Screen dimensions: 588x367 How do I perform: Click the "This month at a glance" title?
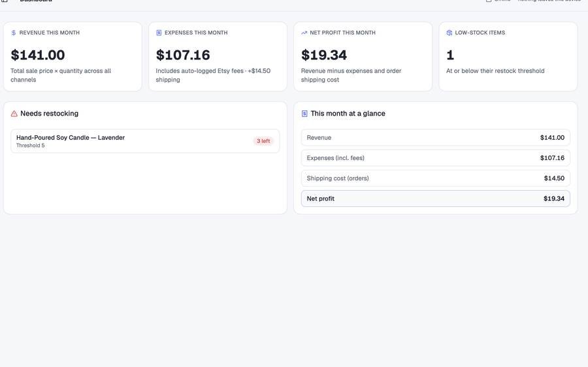(348, 113)
